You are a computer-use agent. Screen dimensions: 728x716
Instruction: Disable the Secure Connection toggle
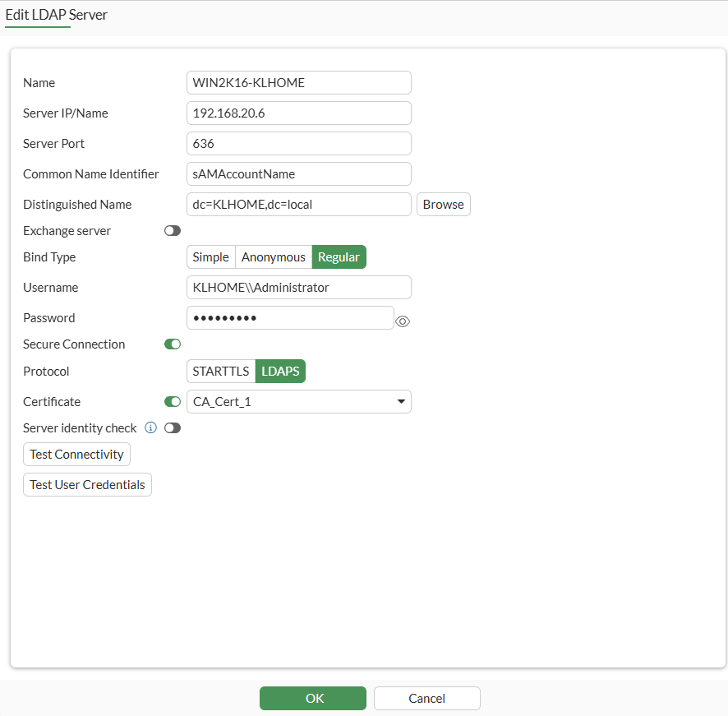(172, 344)
